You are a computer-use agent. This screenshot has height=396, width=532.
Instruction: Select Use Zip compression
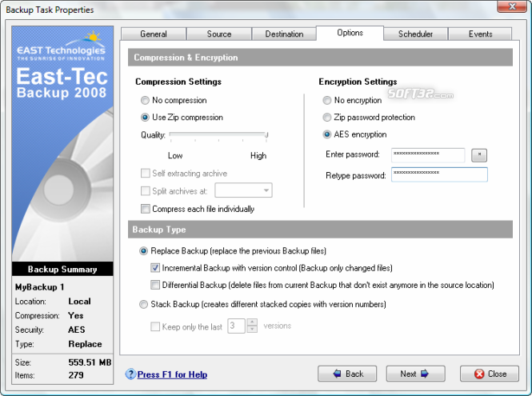(x=145, y=118)
